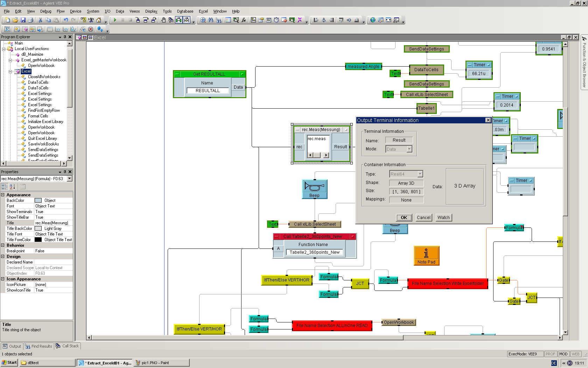Click the printer icon in toolbar
The height and width of the screenshot is (368, 588).
[31, 20]
